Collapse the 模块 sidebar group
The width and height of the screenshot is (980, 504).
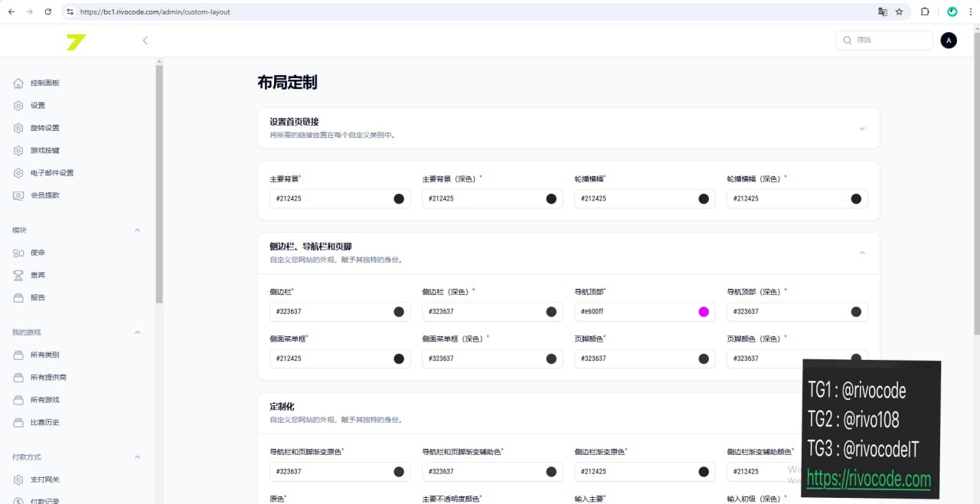tap(138, 231)
